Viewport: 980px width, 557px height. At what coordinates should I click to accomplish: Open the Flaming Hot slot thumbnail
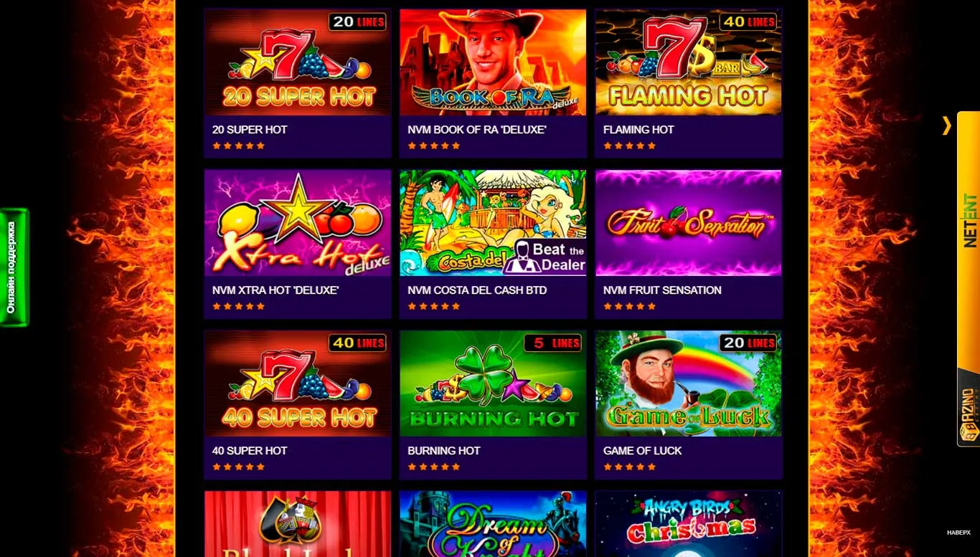689,62
